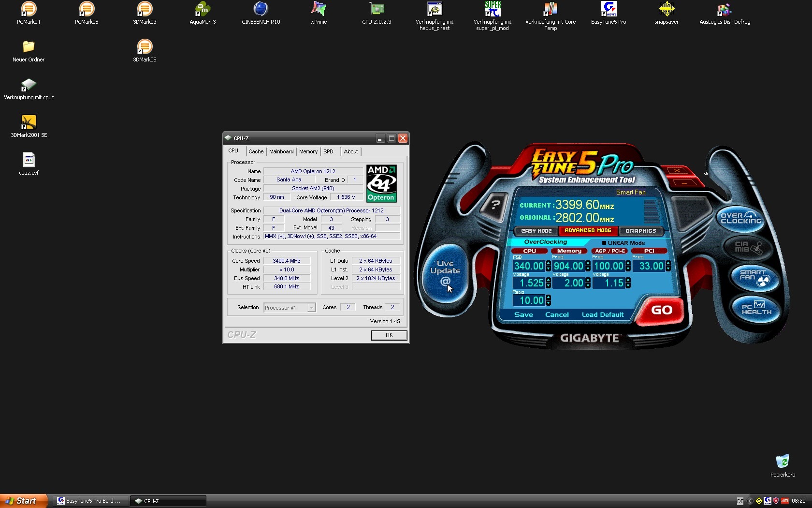The height and width of the screenshot is (508, 812).
Task: Click EasyTune question mark help button
Action: [495, 205]
